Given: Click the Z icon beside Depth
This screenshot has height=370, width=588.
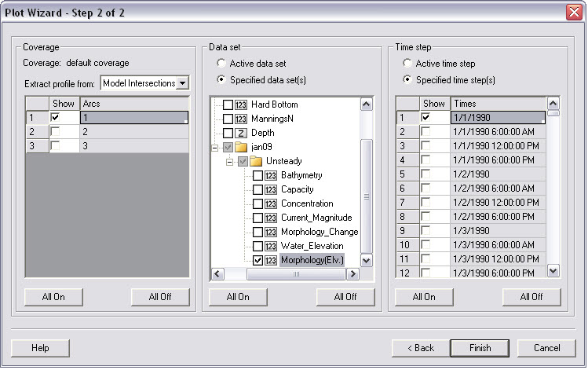Looking at the screenshot, I should pos(241,133).
